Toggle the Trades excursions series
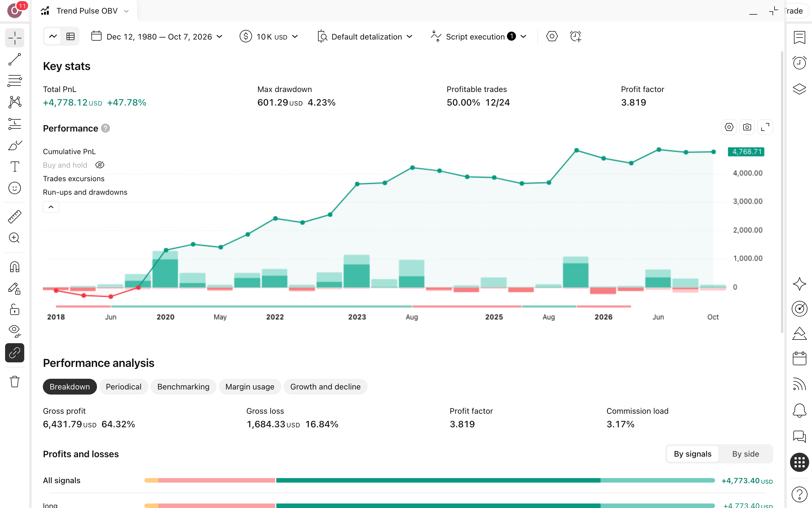The height and width of the screenshot is (508, 812). (74, 179)
